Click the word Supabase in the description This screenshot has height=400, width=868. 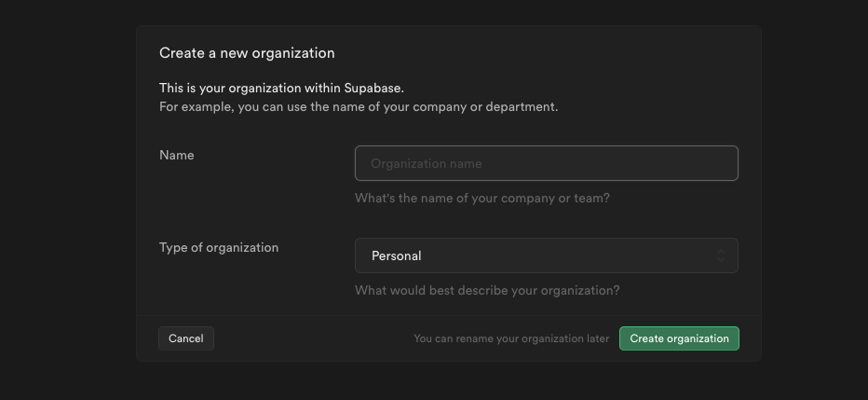tap(374, 88)
